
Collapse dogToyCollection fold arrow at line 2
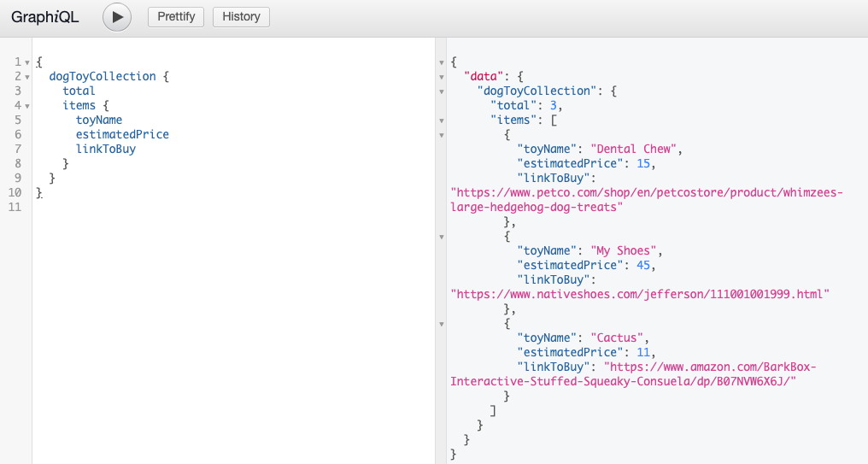[27, 77]
